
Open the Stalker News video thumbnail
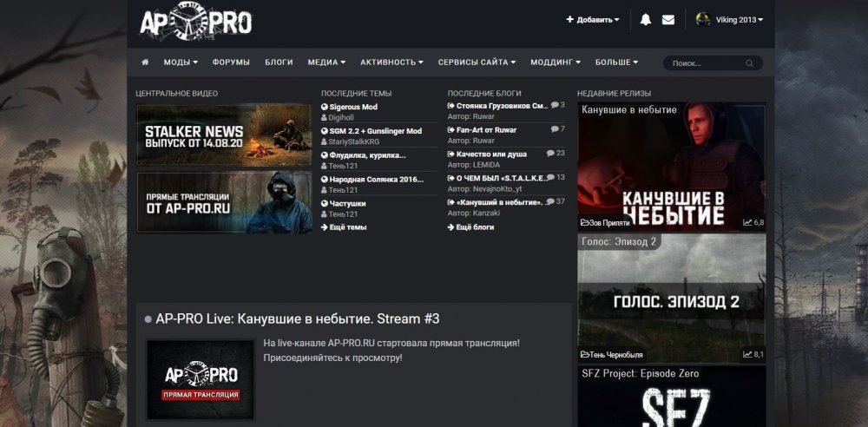[224, 135]
